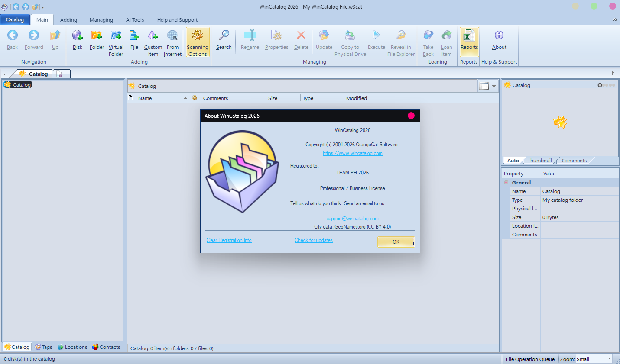Create a Virtual Folder
This screenshot has width=620, height=364.
coord(116,43)
